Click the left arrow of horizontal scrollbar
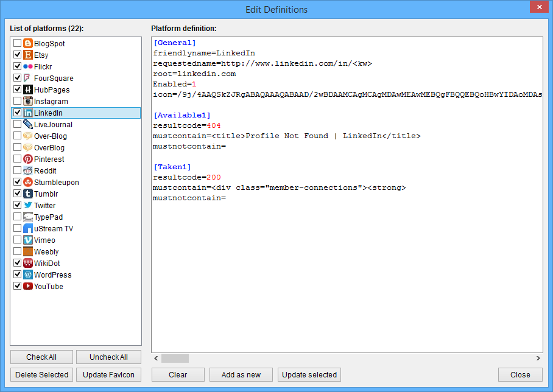Screen dimensions: 553x392 (156, 359)
